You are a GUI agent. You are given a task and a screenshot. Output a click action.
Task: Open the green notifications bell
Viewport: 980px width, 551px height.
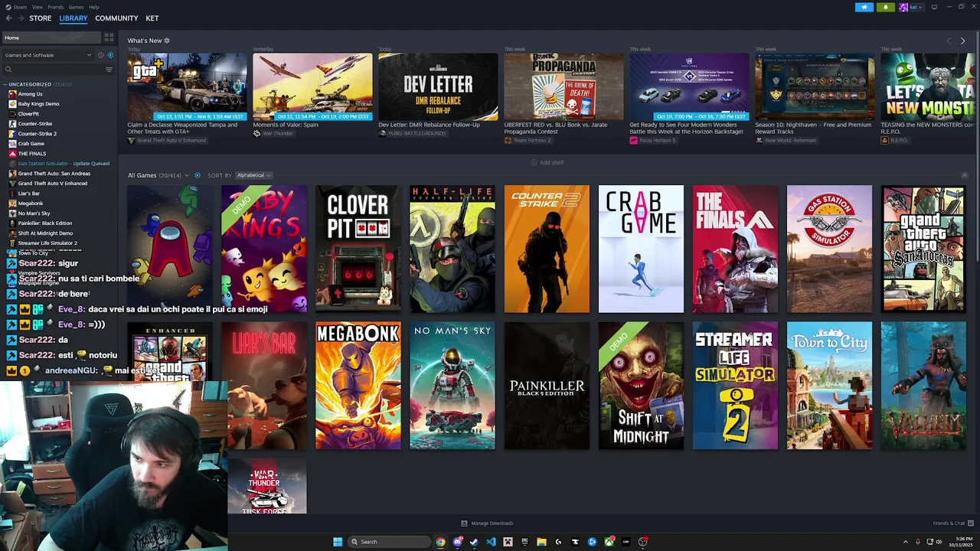[886, 7]
